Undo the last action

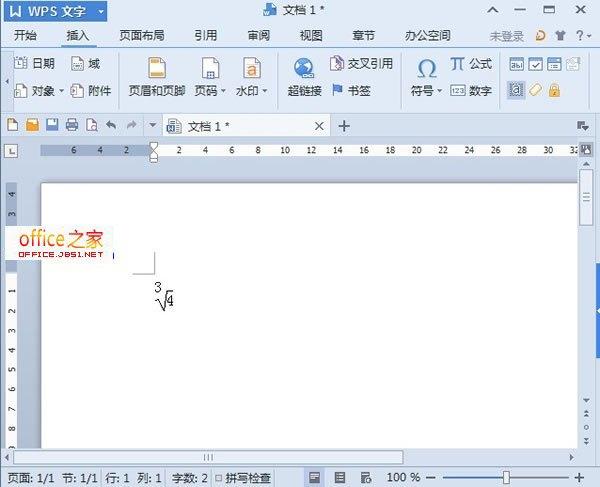111,125
